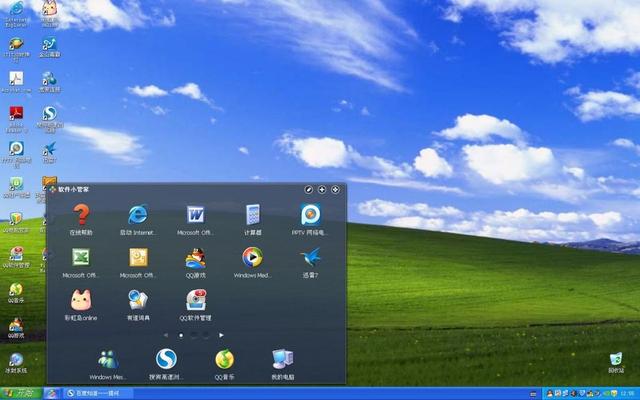Launch QQ音乐 from the panel dock
The width and height of the screenshot is (640, 400).
224,360
